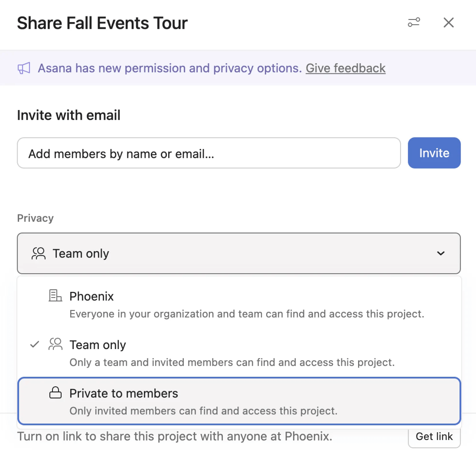Click the team icon next to Team only option

55,344
